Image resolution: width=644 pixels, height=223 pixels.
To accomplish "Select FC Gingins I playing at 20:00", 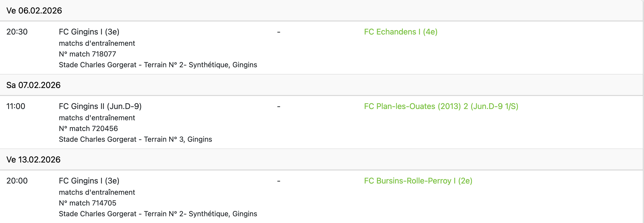I will (x=89, y=181).
